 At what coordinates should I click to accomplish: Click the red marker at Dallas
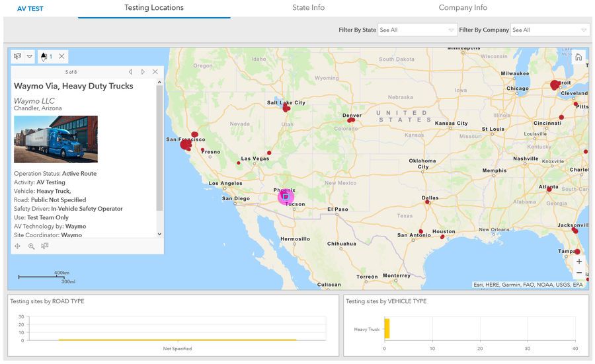[x=427, y=202]
